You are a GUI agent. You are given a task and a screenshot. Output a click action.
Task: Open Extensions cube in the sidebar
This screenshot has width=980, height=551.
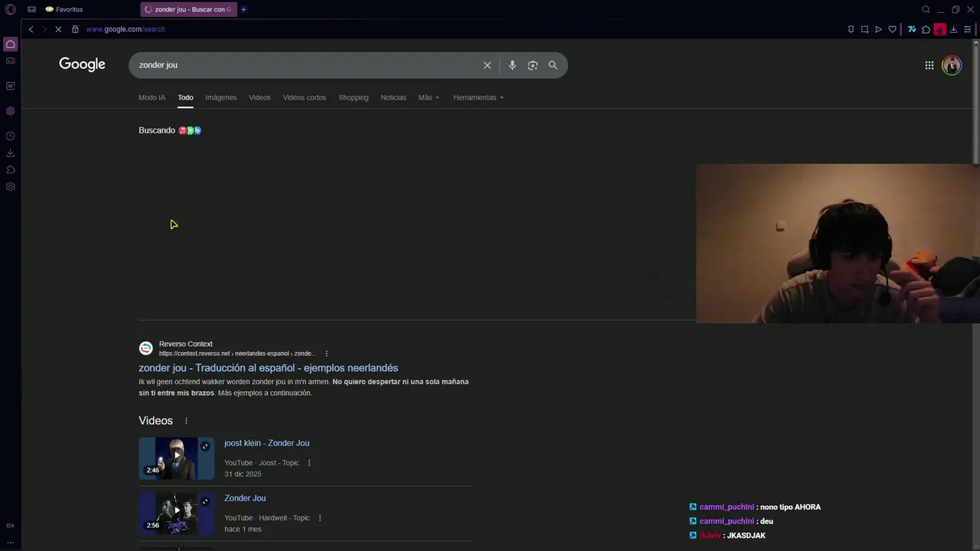[11, 170]
